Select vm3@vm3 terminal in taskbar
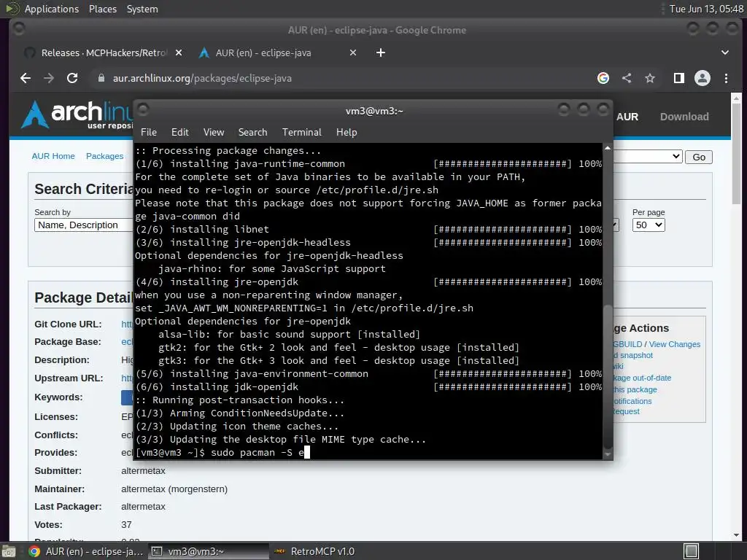Image resolution: width=747 pixels, height=560 pixels. pyautogui.click(x=209, y=551)
